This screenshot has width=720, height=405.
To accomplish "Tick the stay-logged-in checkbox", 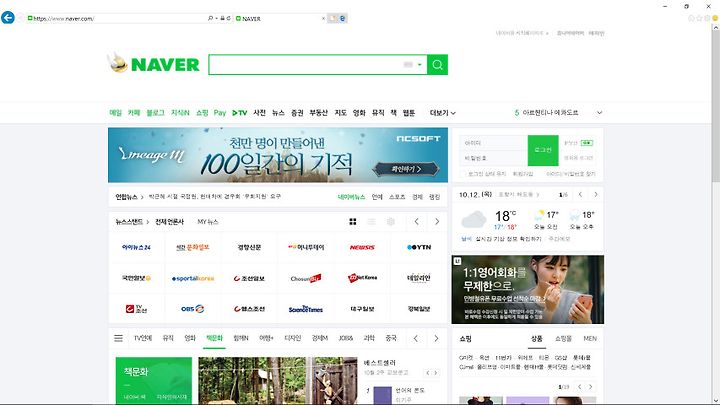I will tap(463, 174).
